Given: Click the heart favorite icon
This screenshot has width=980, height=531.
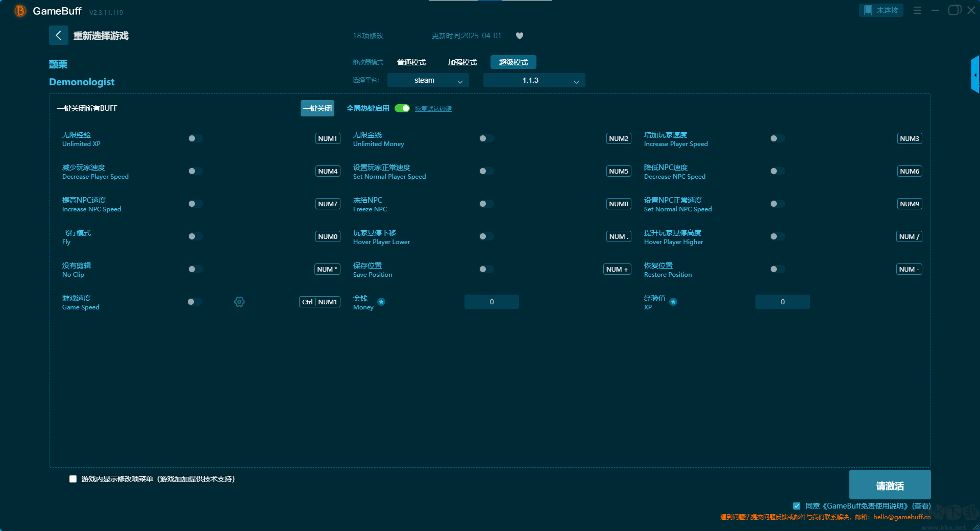Looking at the screenshot, I should (x=520, y=36).
